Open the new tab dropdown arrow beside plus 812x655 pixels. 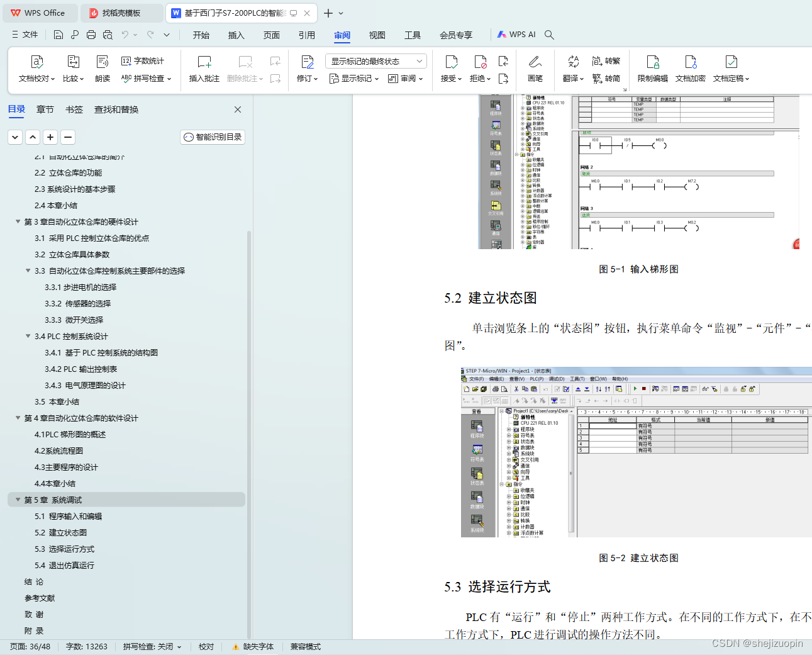click(341, 13)
